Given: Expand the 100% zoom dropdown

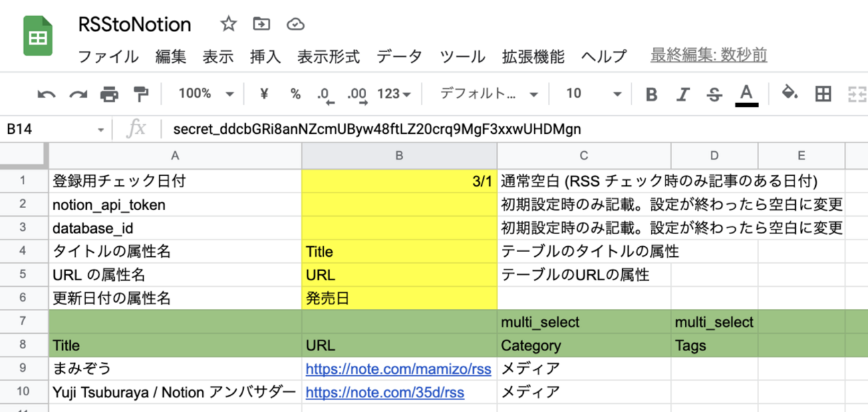Looking at the screenshot, I should coord(206,94).
